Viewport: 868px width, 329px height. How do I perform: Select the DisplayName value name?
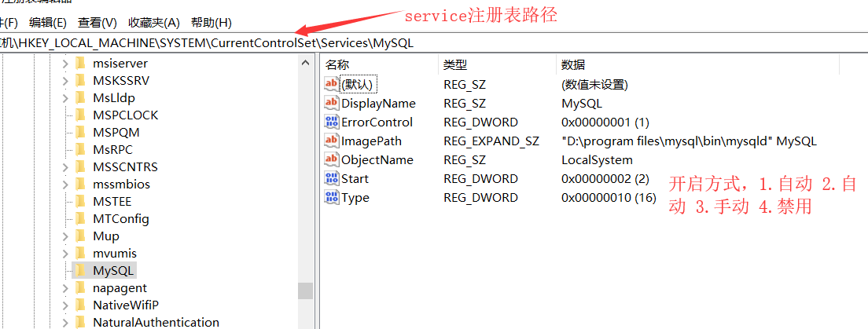coord(378,104)
